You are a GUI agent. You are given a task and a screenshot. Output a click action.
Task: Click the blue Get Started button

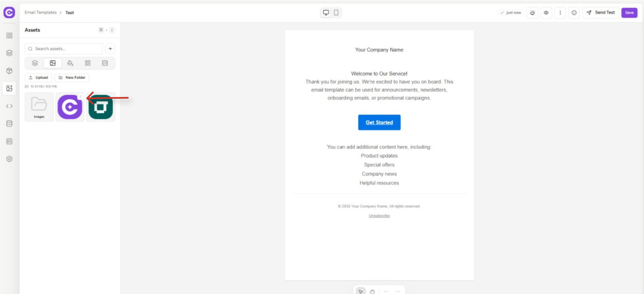(379, 122)
